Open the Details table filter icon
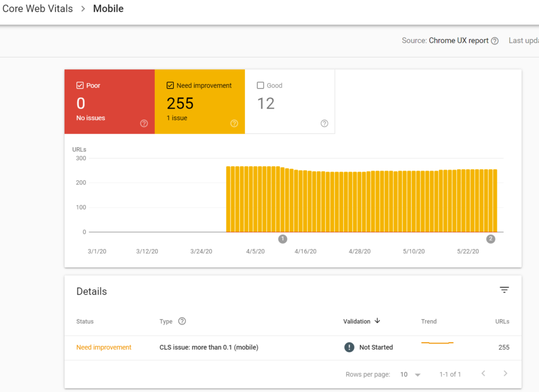The image size is (539, 392). tap(504, 290)
